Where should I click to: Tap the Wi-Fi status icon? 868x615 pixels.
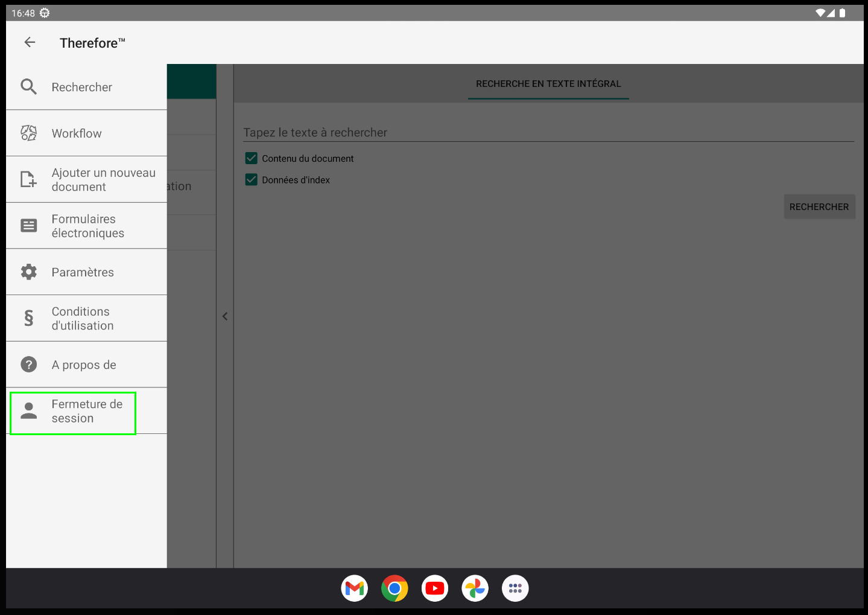click(820, 13)
